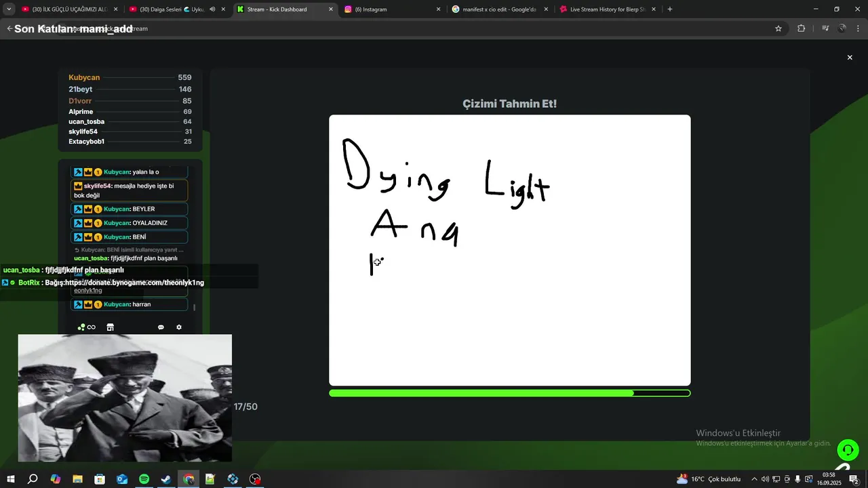This screenshot has width=868, height=488.
Task: Click the channel points infinity icon
Action: click(x=87, y=327)
